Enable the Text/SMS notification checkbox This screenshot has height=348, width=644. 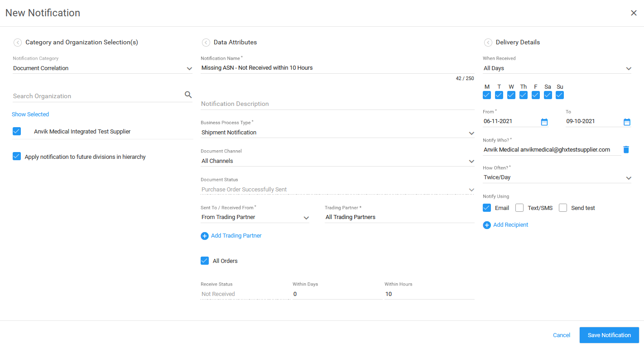pos(519,208)
